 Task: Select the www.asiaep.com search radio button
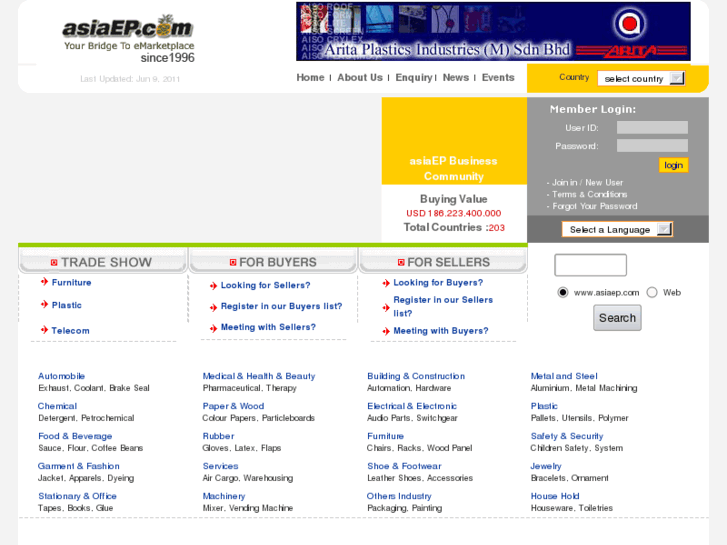pos(562,292)
